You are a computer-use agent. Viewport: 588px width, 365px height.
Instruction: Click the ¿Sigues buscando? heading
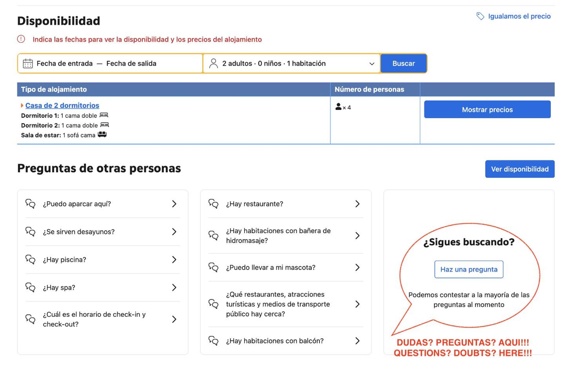pyautogui.click(x=469, y=242)
